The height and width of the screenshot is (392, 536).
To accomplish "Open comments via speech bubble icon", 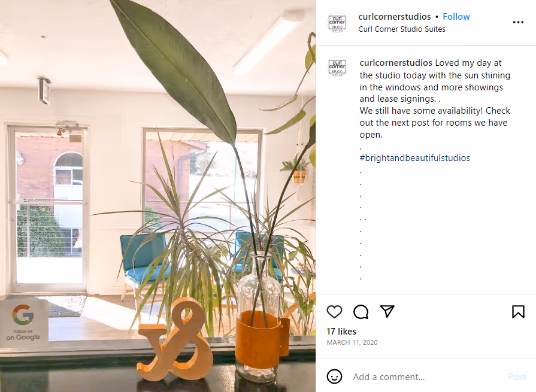I will pos(361,312).
